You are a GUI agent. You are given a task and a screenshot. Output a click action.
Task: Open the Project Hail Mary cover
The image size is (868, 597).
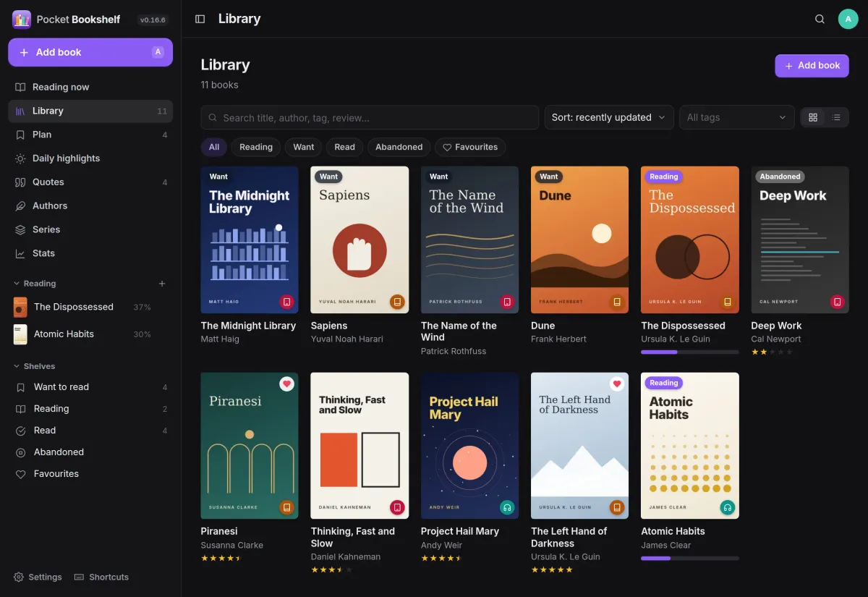point(469,446)
